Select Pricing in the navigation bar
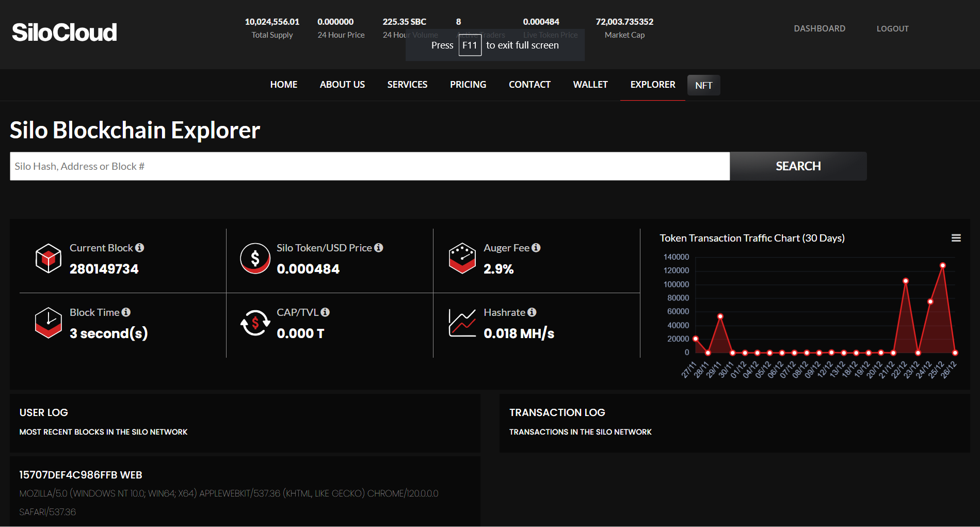 [468, 85]
